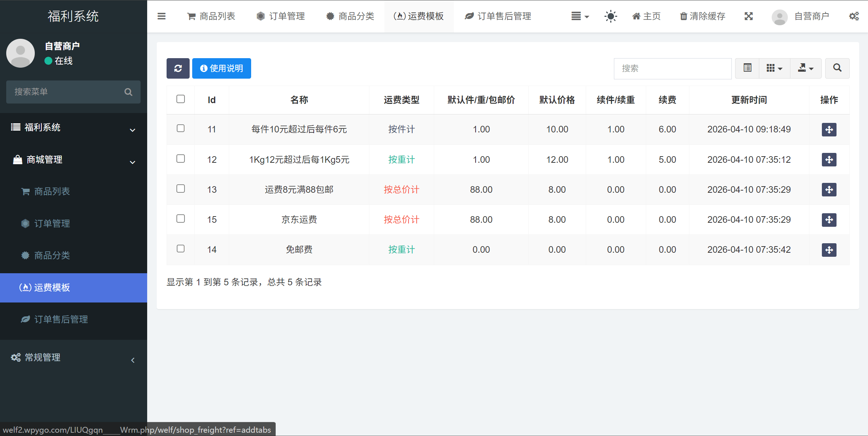Click the 搜索菜单 sidebar input
The width and height of the screenshot is (868, 436).
coord(73,92)
